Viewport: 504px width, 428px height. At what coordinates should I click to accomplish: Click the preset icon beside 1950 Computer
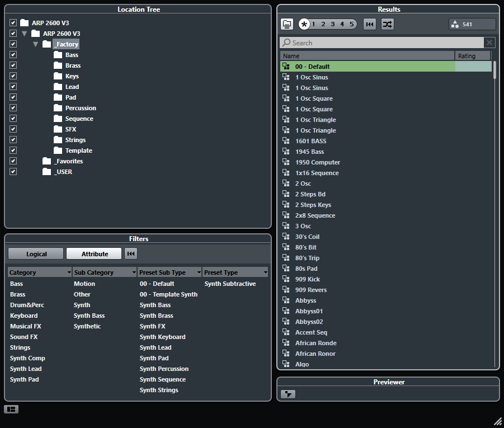pos(286,162)
